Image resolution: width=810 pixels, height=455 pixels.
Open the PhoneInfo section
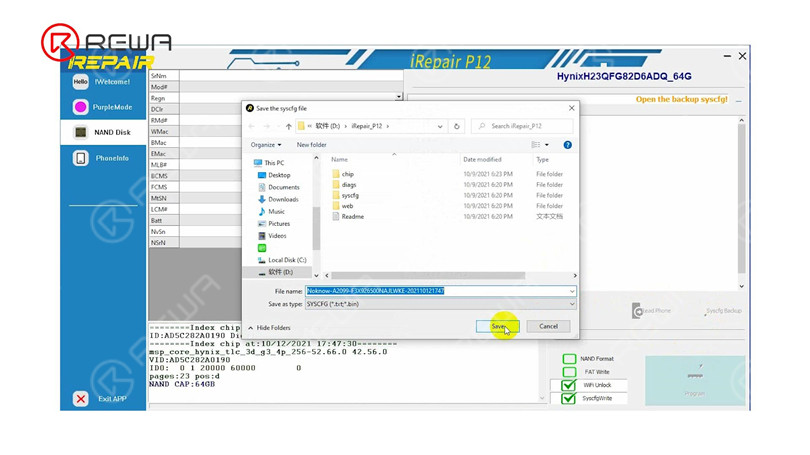pyautogui.click(x=103, y=158)
